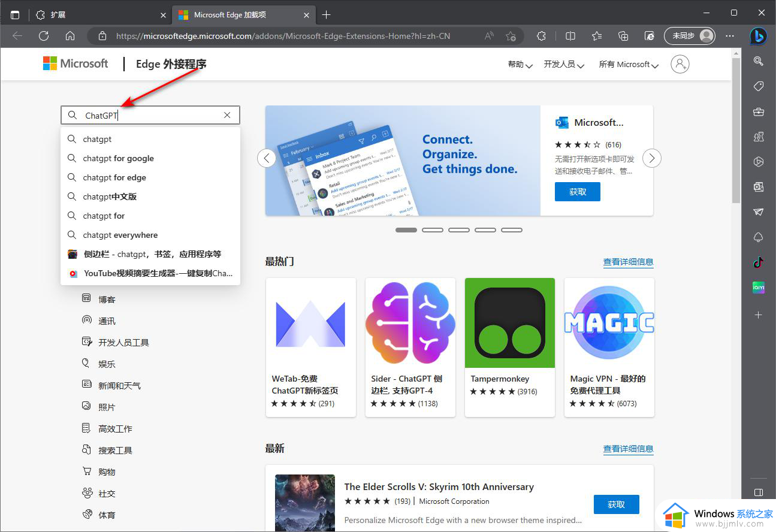The height and width of the screenshot is (532, 776).
Task: Open the WeTab extension card
Action: 311,347
